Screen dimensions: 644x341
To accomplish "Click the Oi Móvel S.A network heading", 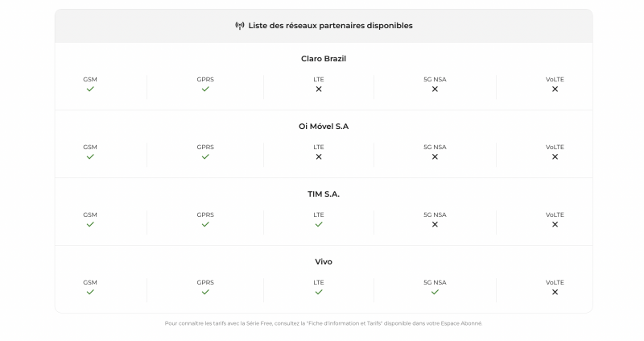I will pyautogui.click(x=324, y=127).
